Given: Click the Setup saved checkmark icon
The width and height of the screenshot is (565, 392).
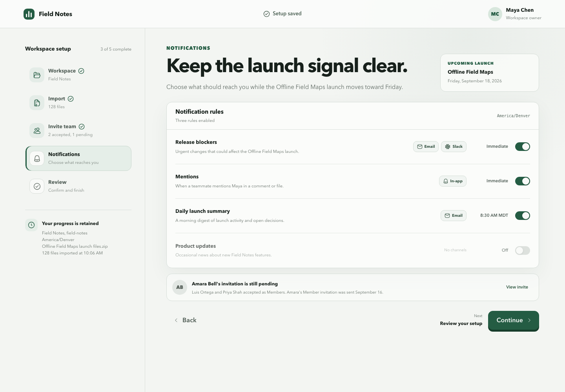Looking at the screenshot, I should (x=266, y=14).
